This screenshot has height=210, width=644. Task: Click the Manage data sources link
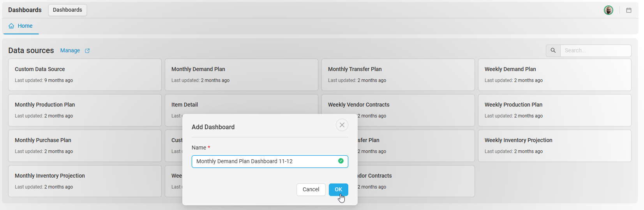[x=70, y=51]
